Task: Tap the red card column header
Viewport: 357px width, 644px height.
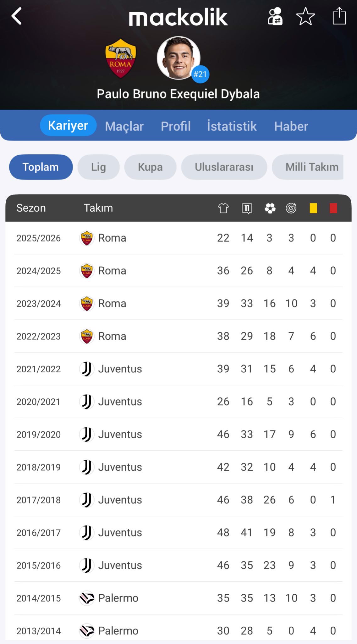Action: 333,208
